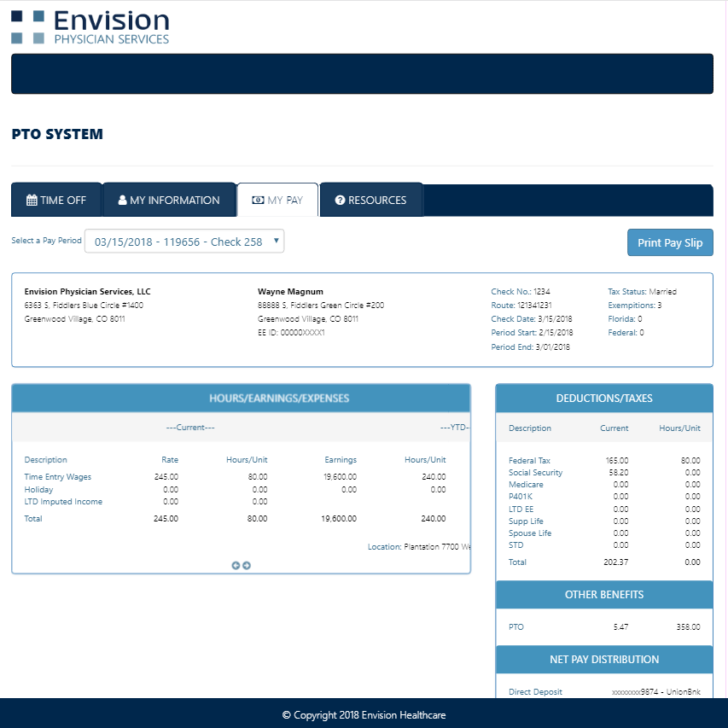Click the Exemptions: 3 text
Viewport: 728px width, 728px height.
(635, 305)
